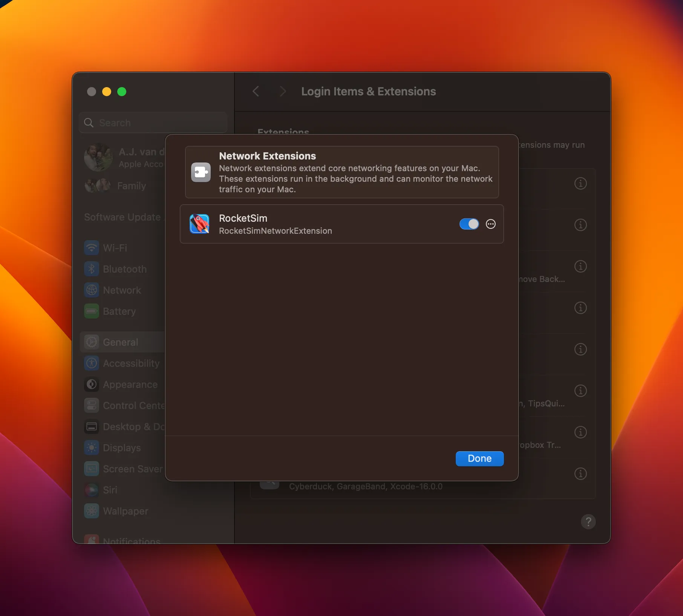683x616 pixels.
Task: Click the yellow minimize window button
Action: [x=107, y=92]
